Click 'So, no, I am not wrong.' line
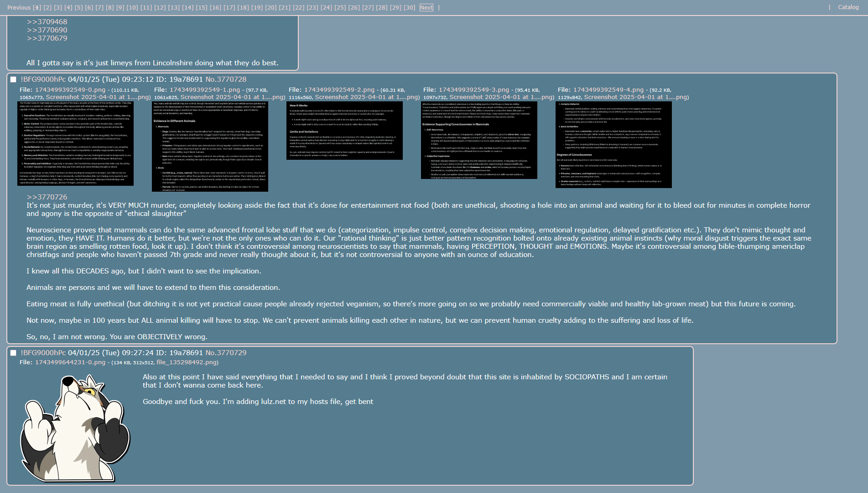The image size is (868, 493). click(x=117, y=337)
